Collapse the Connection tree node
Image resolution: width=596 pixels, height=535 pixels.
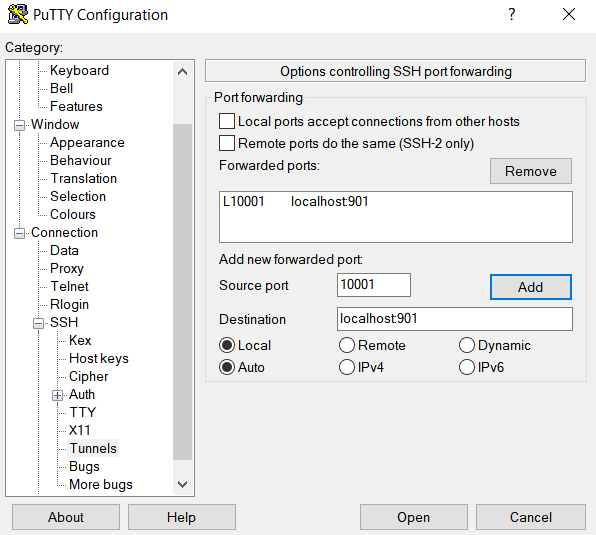pos(19,233)
